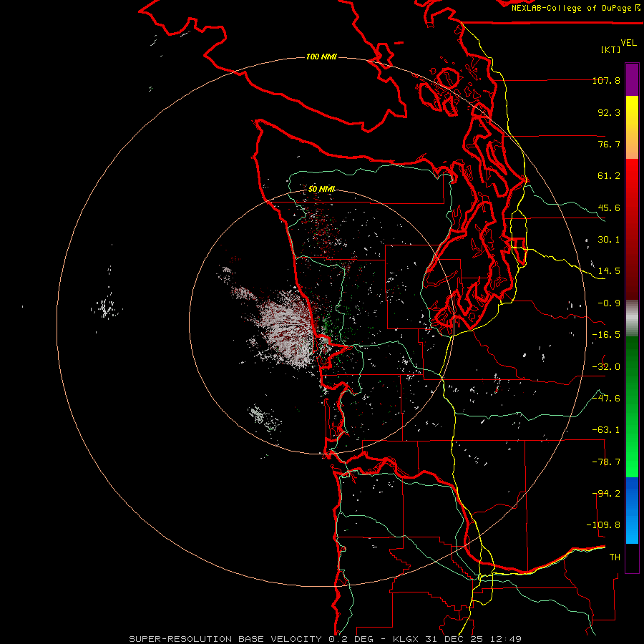Select the -63.1 scale value
The width and height of the screenshot is (644, 644).
point(606,430)
